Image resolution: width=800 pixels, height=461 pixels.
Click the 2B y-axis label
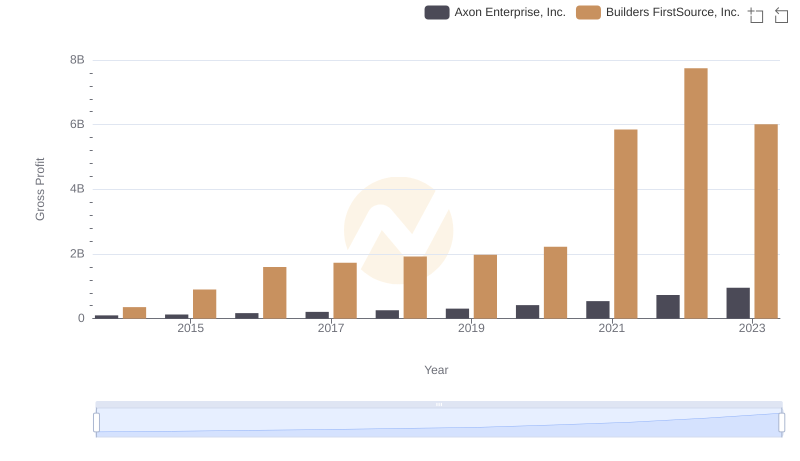coord(77,254)
